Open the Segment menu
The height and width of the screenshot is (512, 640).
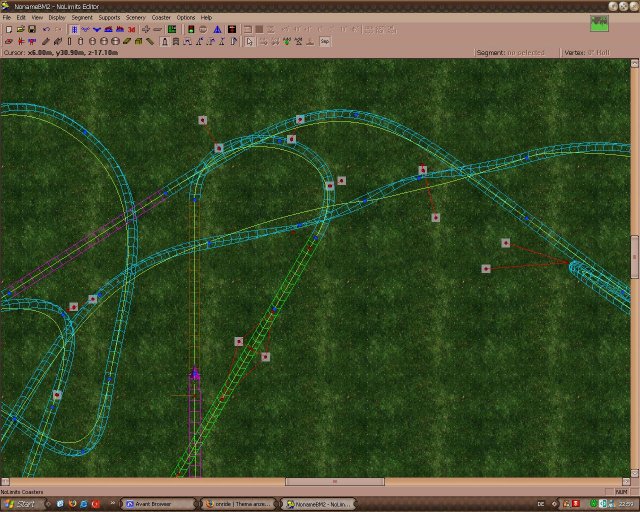pos(82,17)
